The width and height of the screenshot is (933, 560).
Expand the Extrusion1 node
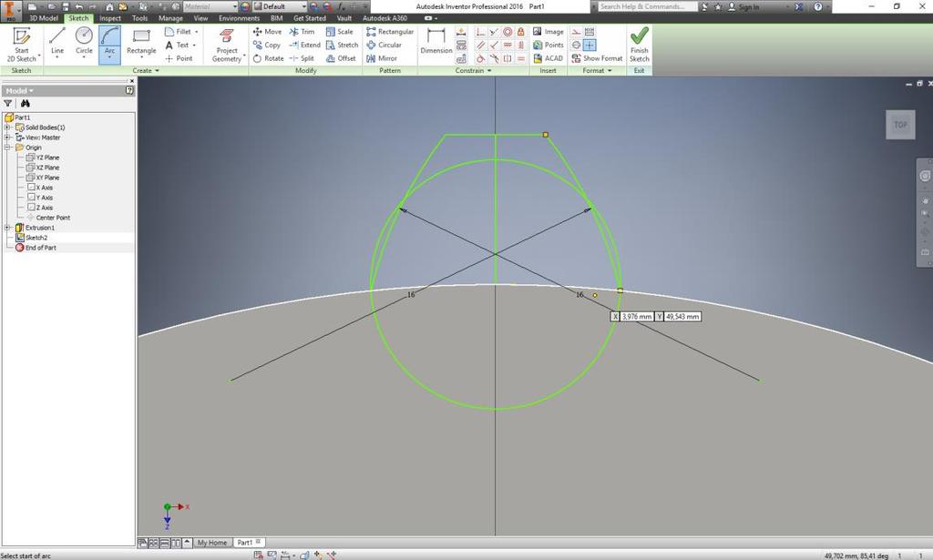[x=7, y=228]
